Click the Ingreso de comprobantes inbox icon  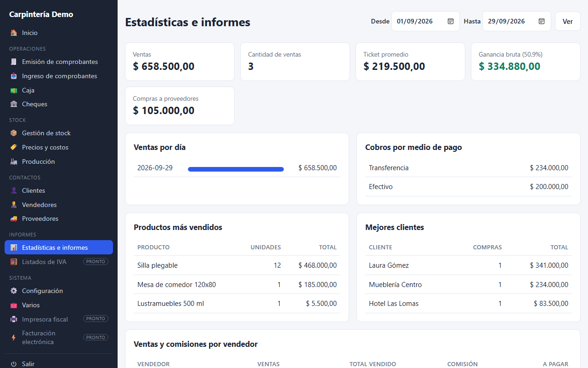point(14,76)
